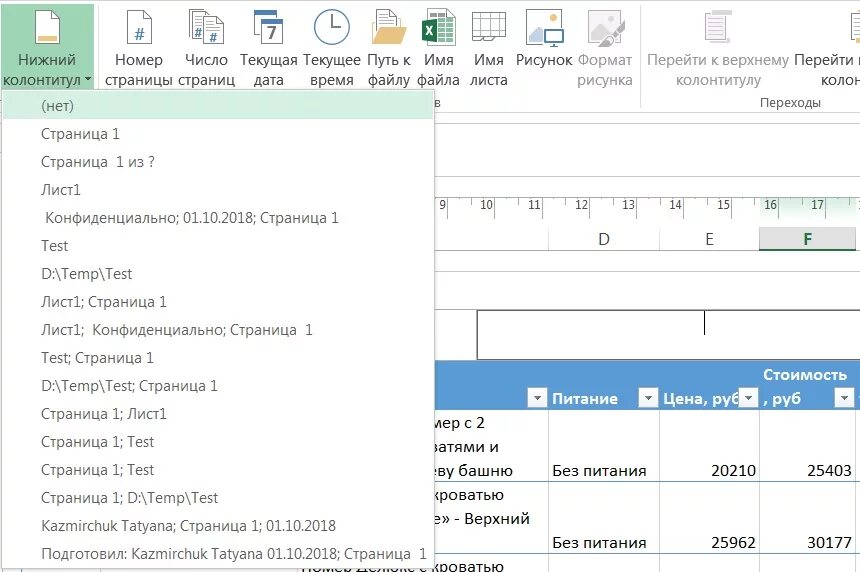The image size is (860, 572).
Task: Choose 'Лист1; Страница 1' preset
Action: click(x=218, y=302)
